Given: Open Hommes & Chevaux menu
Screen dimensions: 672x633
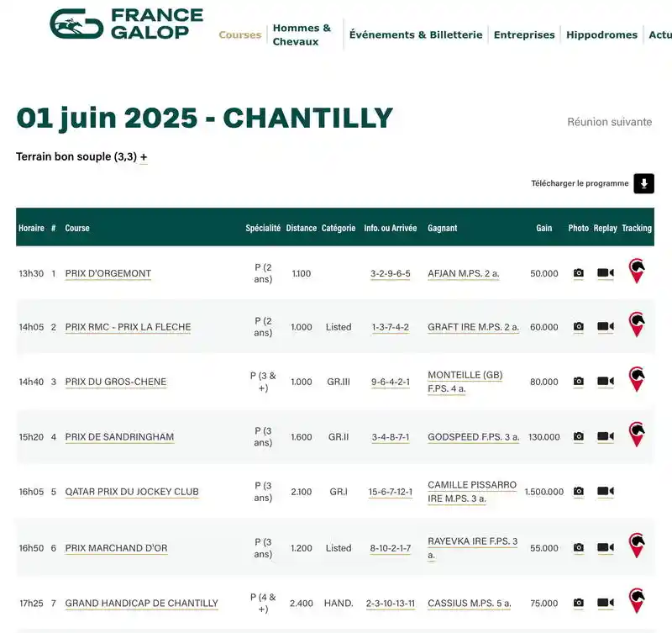Looking at the screenshot, I should click(x=302, y=34).
